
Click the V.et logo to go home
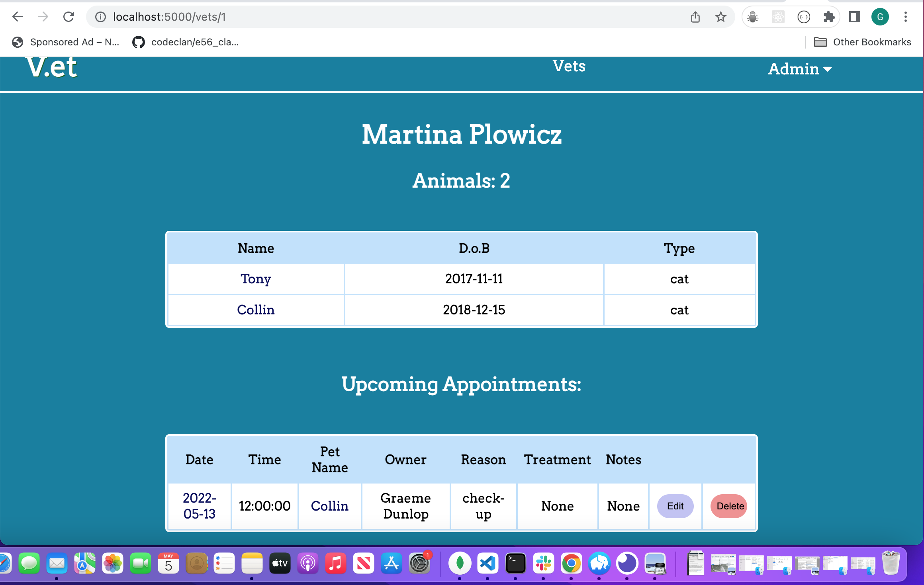click(x=52, y=67)
